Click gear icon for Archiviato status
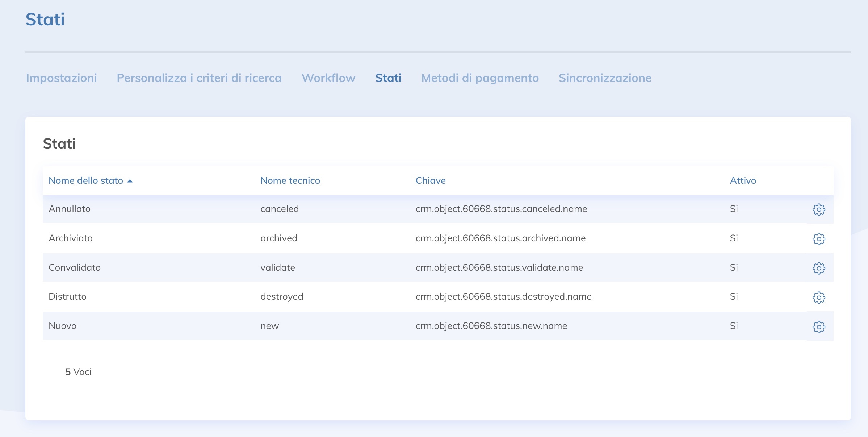The height and width of the screenshot is (437, 868). (819, 239)
